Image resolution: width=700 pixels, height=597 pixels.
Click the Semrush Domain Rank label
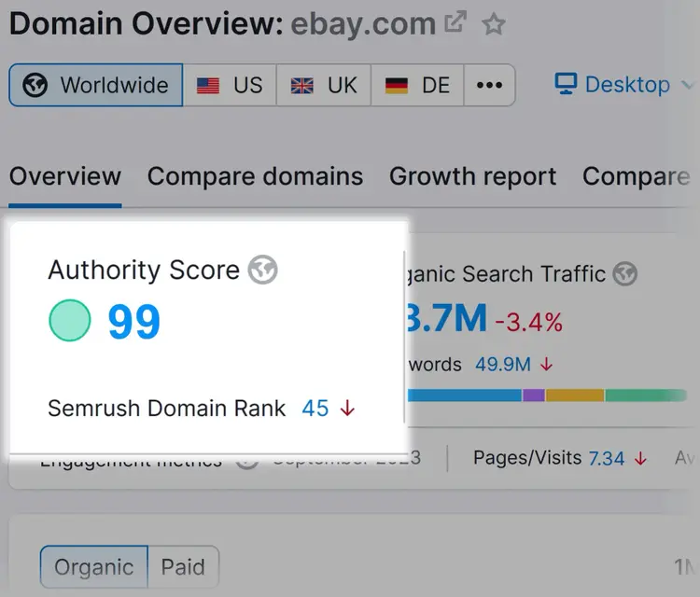[166, 409]
